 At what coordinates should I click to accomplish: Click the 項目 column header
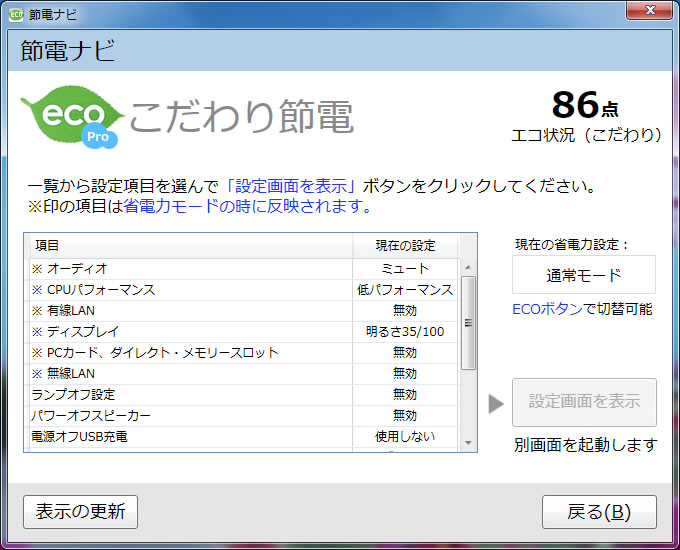point(188,246)
